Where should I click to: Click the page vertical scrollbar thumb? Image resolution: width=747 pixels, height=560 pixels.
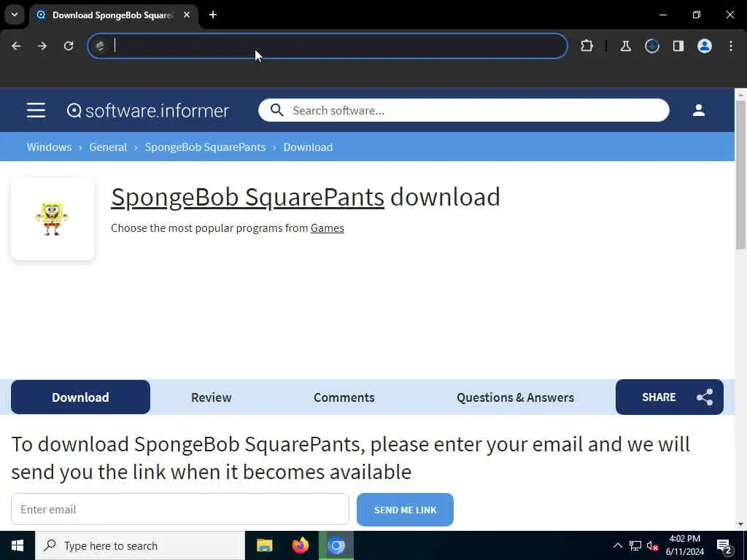[740, 174]
